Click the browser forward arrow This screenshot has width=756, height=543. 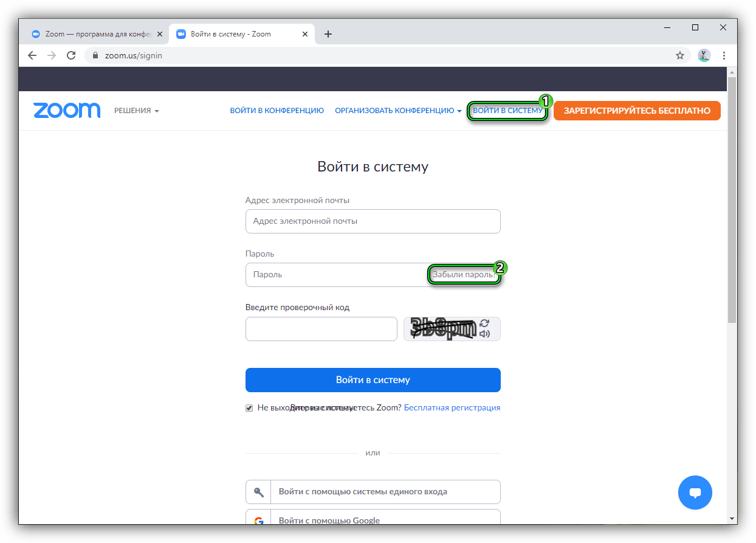click(x=52, y=55)
